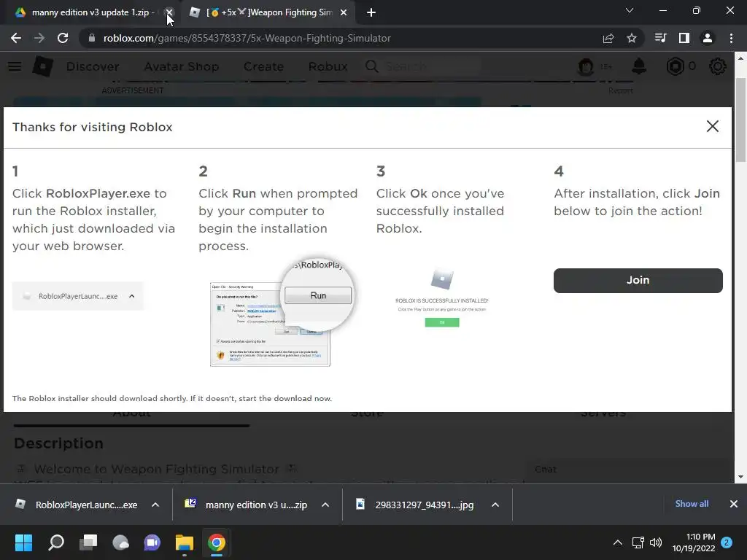Screen dimensions: 747x560
Task: Click the Roblox avatar profile icon
Action: click(586, 66)
